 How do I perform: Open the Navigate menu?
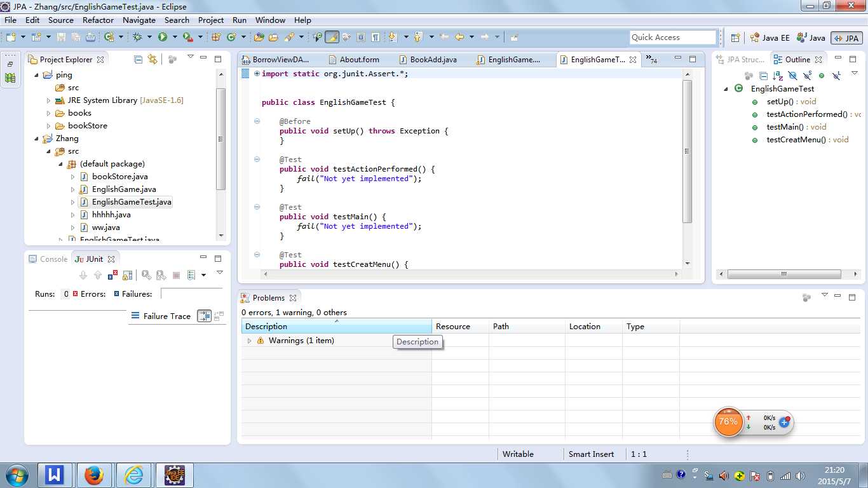coord(139,20)
